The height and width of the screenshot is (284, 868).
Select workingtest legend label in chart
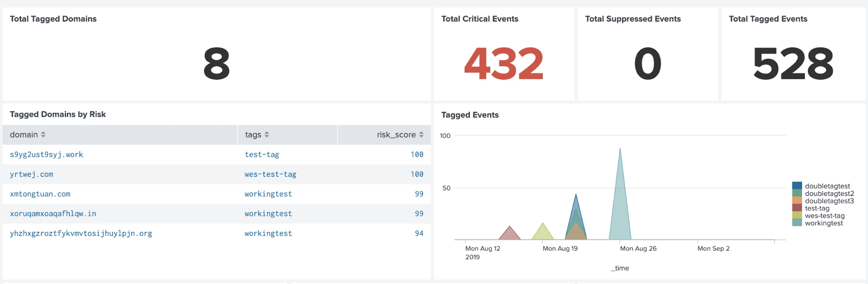click(x=824, y=223)
